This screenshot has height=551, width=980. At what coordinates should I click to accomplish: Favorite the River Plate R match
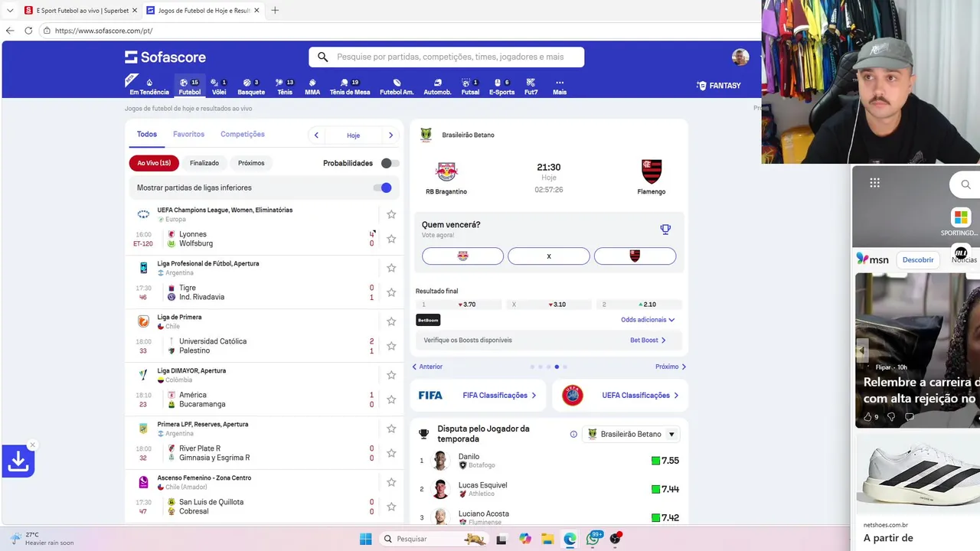pos(391,453)
